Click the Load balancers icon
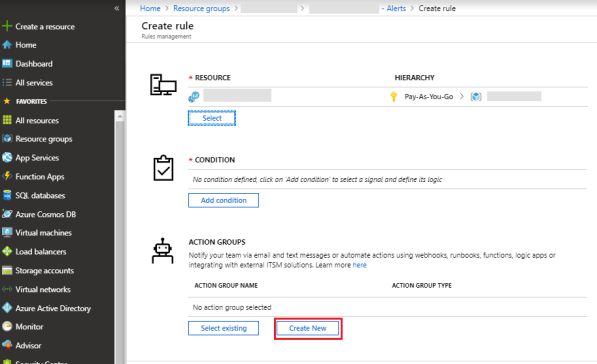Screen dimensions: 597x364 (7, 251)
